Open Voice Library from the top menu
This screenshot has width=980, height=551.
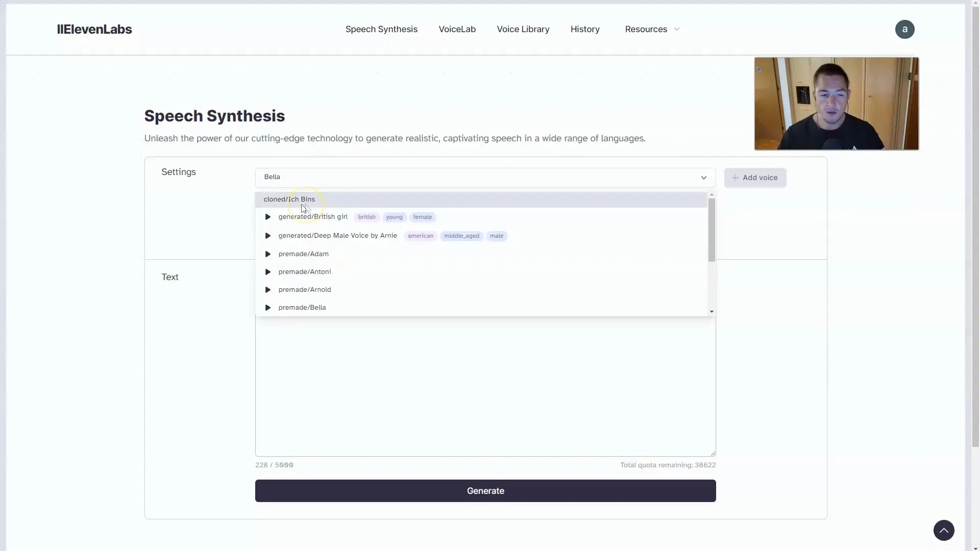523,29
